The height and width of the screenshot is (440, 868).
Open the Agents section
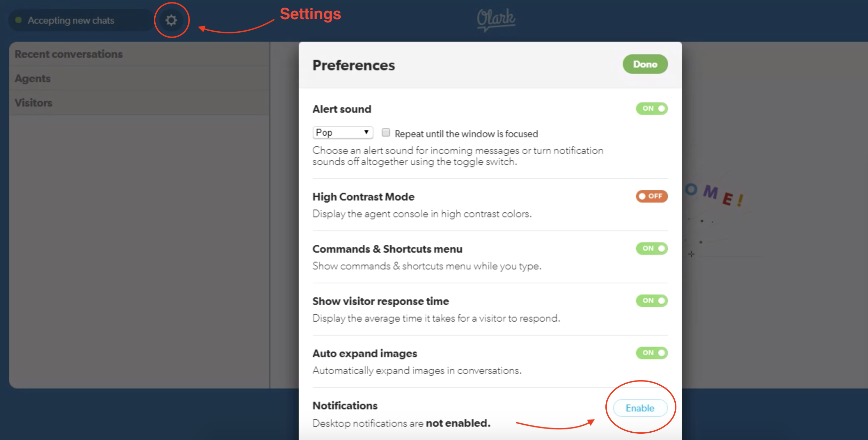pyautogui.click(x=33, y=79)
